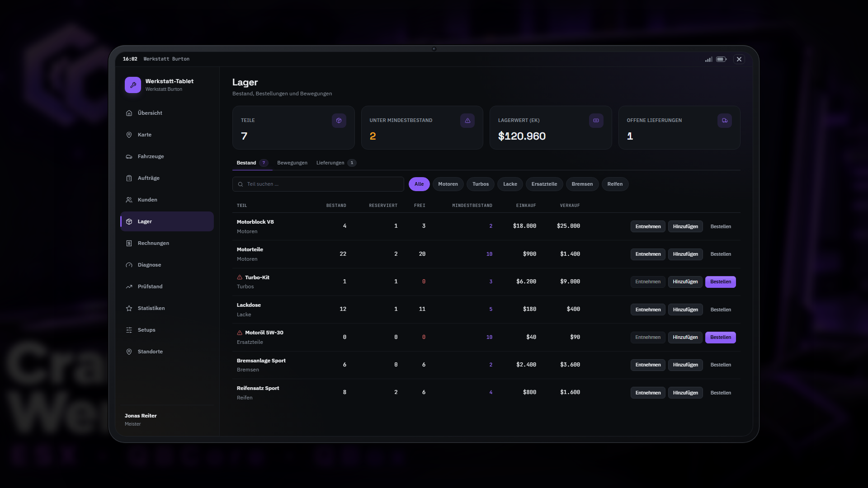Open the Karte map pin icon
The width and height of the screenshot is (868, 488).
pos(129,135)
